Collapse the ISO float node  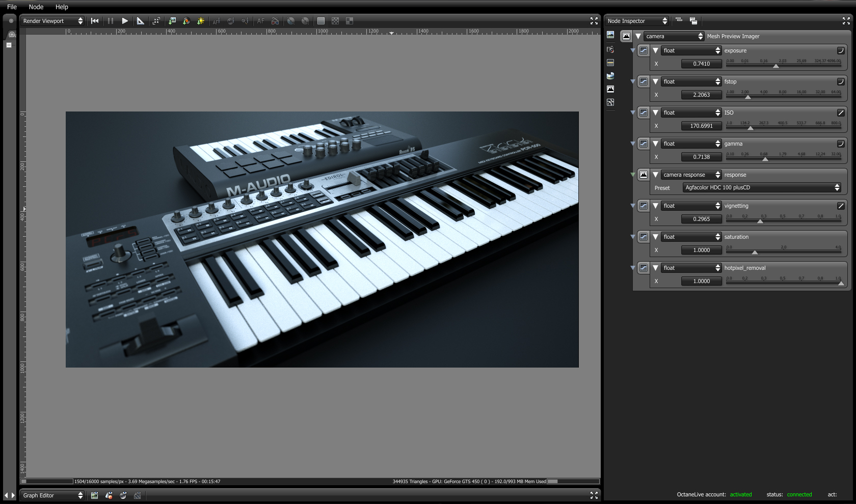click(656, 113)
